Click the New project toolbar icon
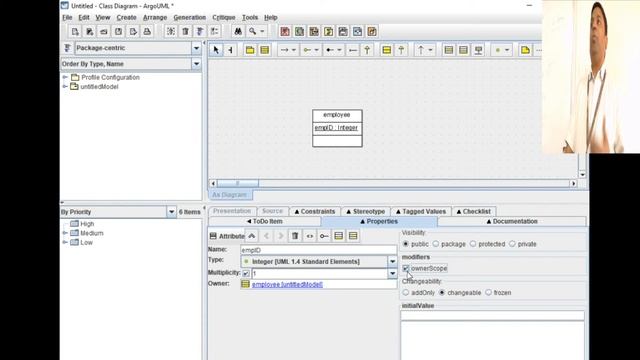The width and height of the screenshot is (640, 360). [75, 31]
